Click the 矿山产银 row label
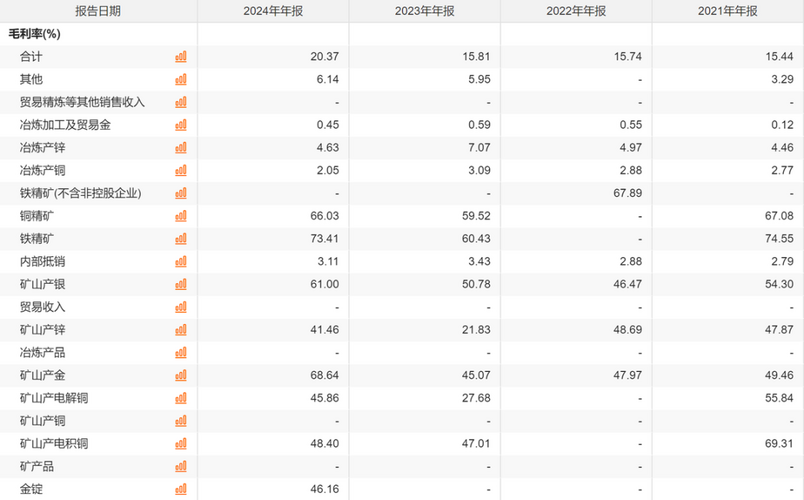This screenshot has height=500, width=804. point(42,284)
